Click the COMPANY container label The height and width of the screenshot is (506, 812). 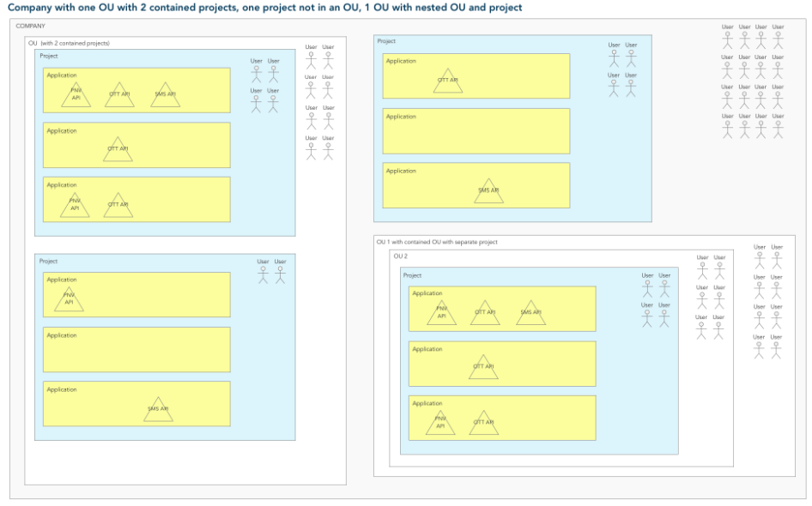[31, 26]
